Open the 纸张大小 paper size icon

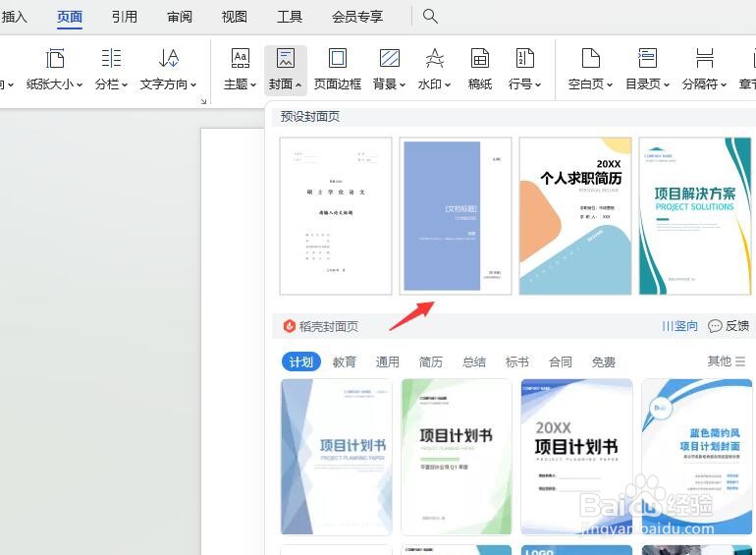click(x=54, y=58)
